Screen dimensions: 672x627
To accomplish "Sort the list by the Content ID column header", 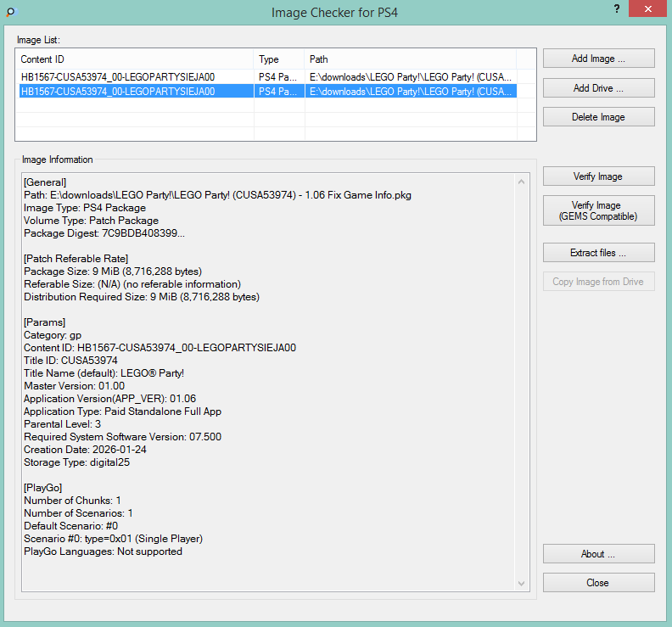I will pyautogui.click(x=135, y=59).
